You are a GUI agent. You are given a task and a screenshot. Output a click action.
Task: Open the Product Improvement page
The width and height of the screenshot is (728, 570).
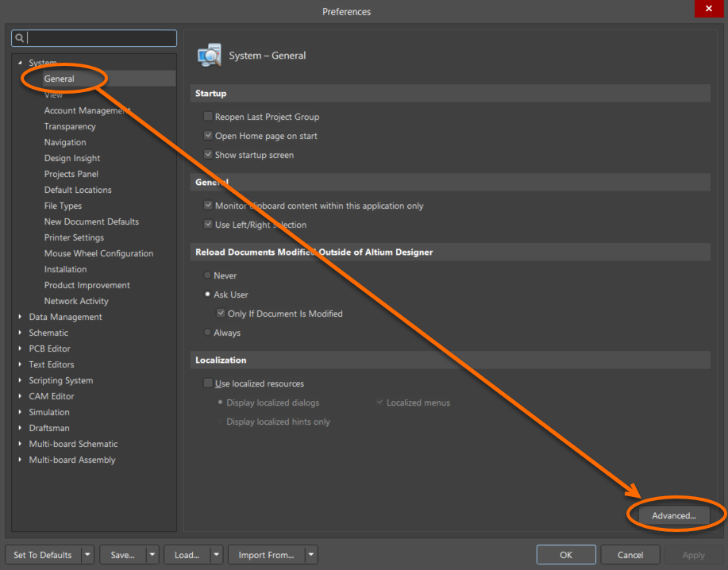tap(87, 285)
